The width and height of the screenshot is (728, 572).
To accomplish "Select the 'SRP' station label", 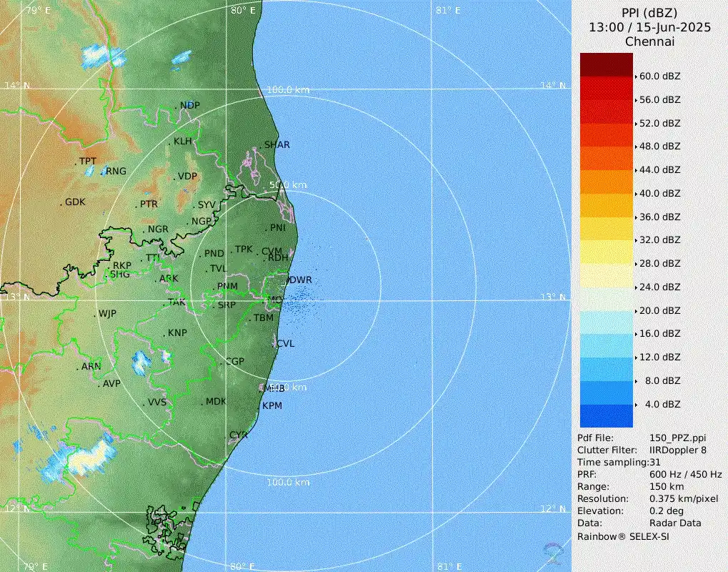I will [x=226, y=305].
